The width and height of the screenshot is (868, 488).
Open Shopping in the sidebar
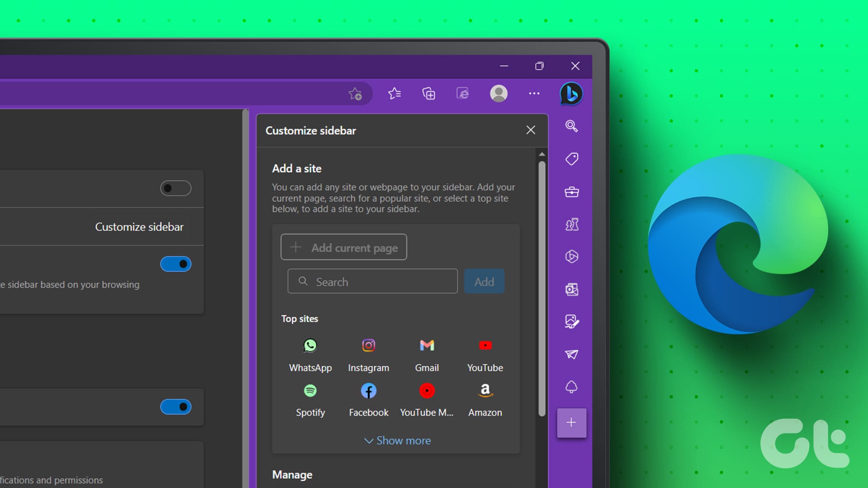[571, 159]
